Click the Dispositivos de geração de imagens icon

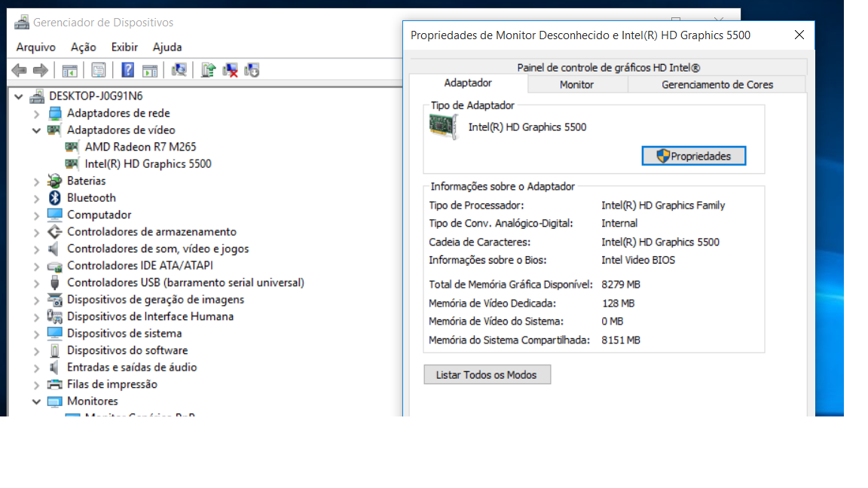(x=54, y=299)
